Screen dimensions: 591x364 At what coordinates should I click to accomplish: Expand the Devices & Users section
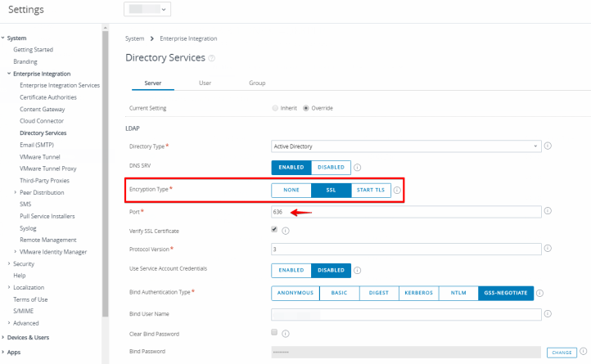click(x=3, y=337)
